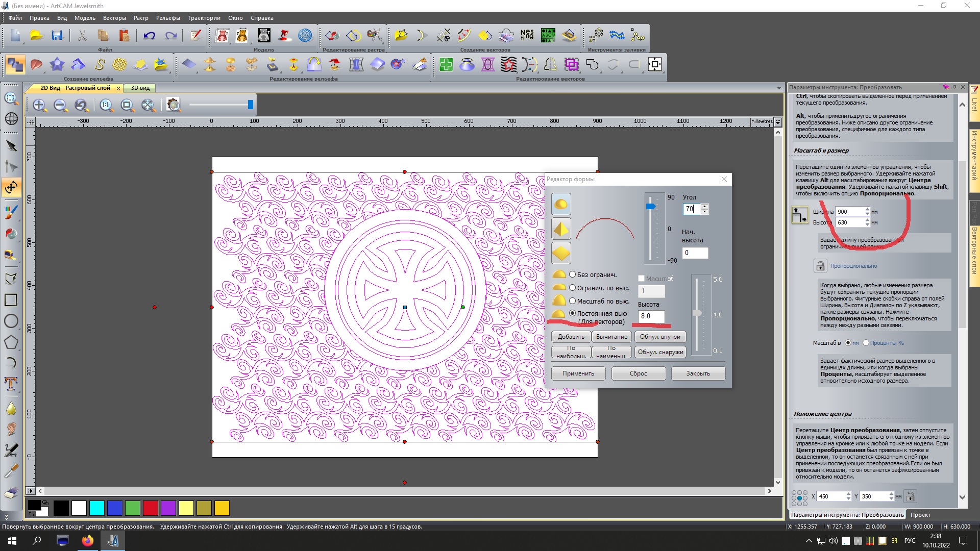Choose Проценты % scale radio button
Screen dimensions: 980x551
866,343
